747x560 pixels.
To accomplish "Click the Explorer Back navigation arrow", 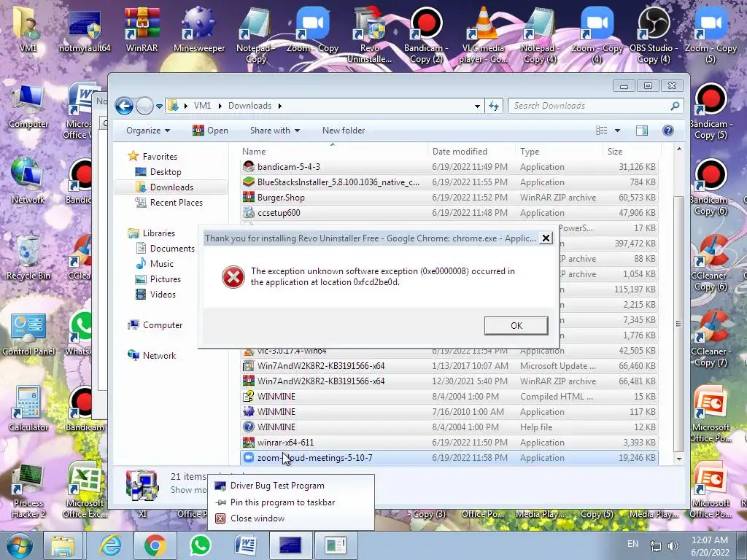I will 124,106.
